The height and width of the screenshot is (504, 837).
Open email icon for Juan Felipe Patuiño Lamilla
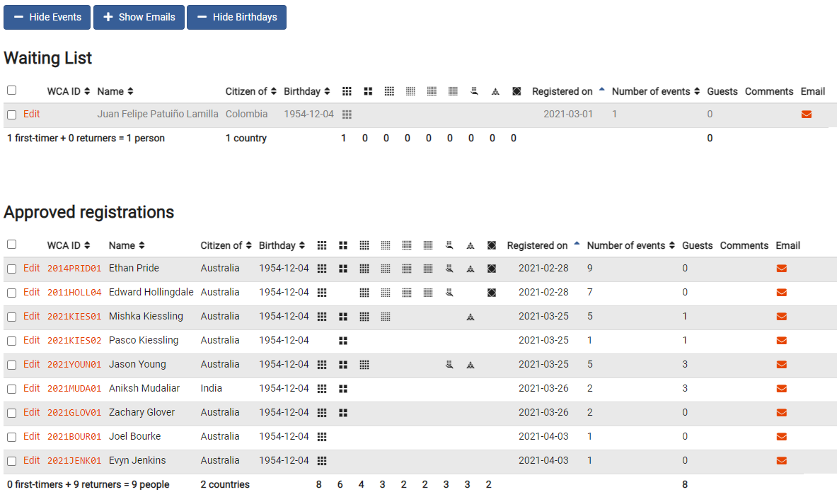click(807, 114)
